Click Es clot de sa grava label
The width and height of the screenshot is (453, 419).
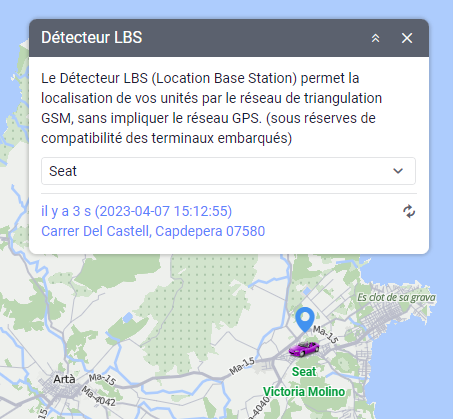(x=396, y=297)
